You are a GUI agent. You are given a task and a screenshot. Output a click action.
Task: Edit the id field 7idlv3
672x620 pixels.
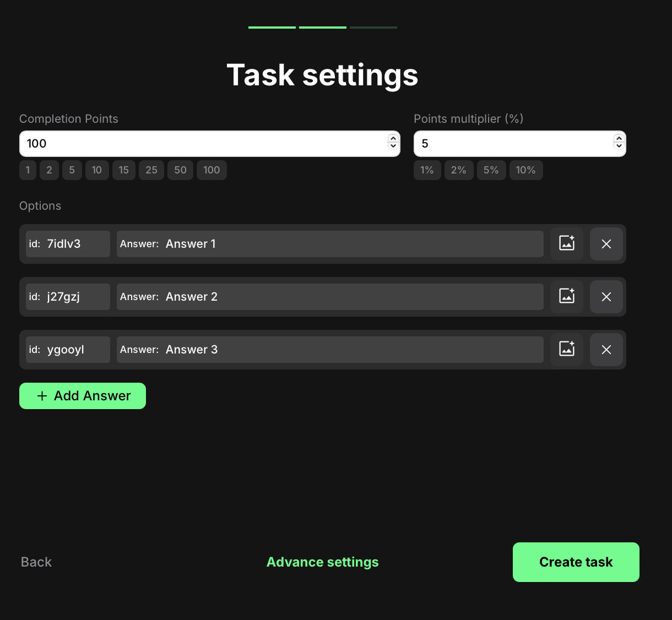(x=68, y=244)
